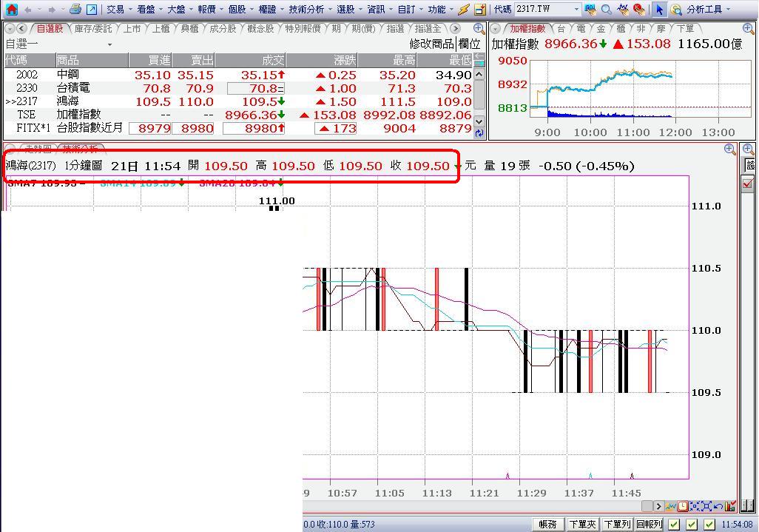The width and height of the screenshot is (759, 532).
Task: Click the printer icon in top toolbar
Action: click(x=75, y=9)
